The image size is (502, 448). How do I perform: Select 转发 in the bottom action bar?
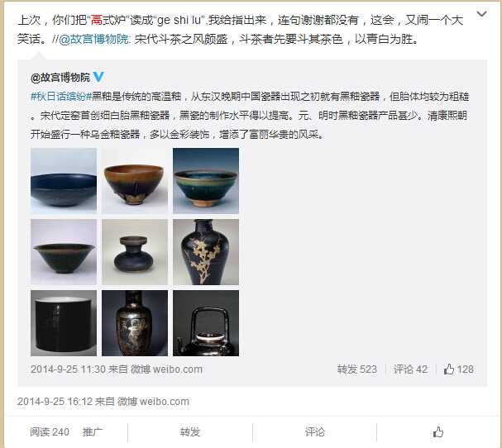(x=190, y=432)
